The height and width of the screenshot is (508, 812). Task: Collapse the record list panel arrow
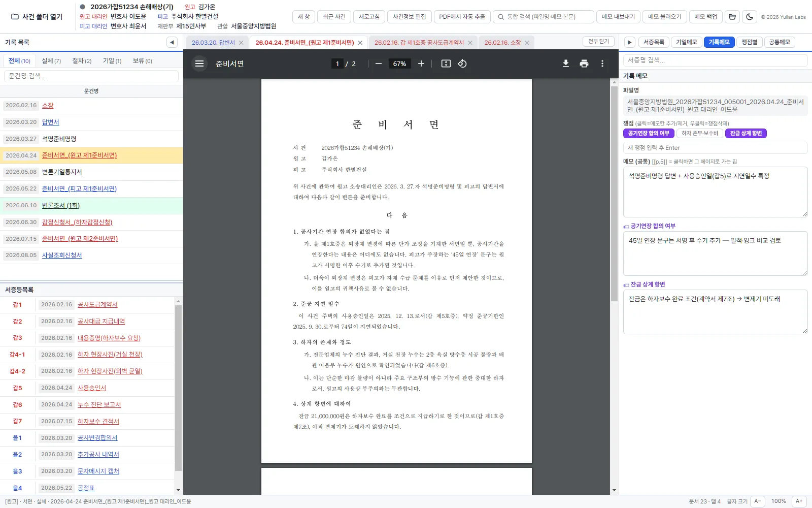[172, 42]
